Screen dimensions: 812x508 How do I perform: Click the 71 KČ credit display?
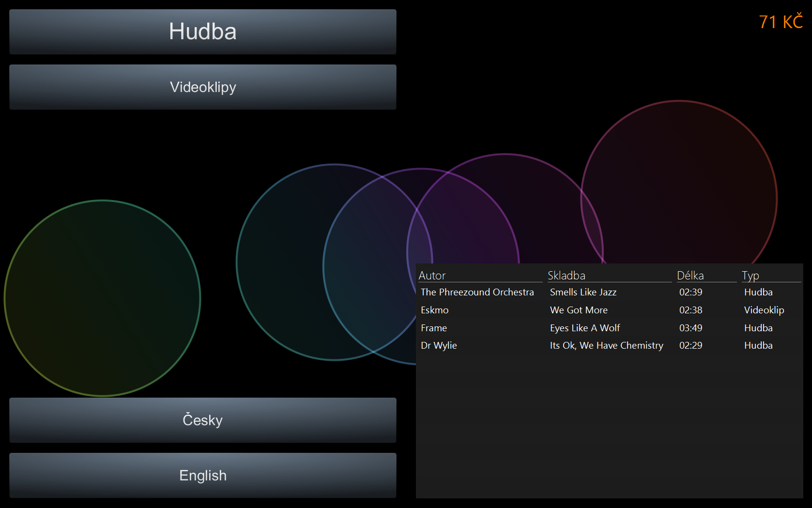pyautogui.click(x=780, y=22)
